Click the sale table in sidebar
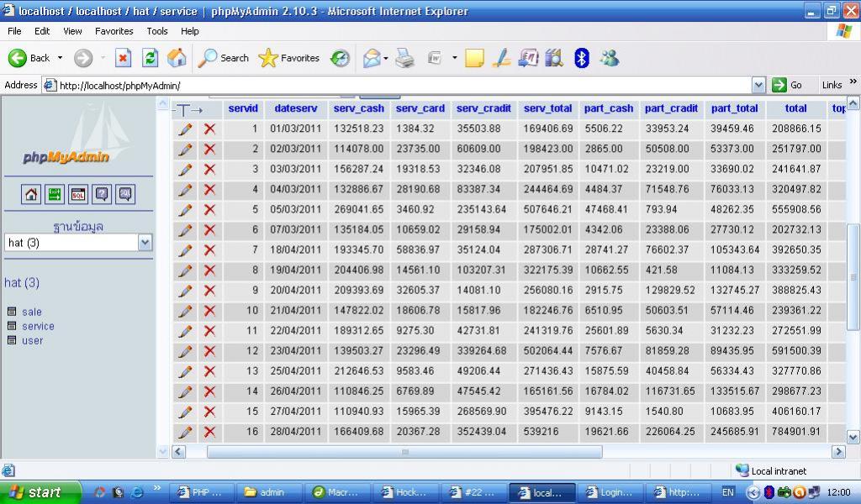 (x=32, y=312)
